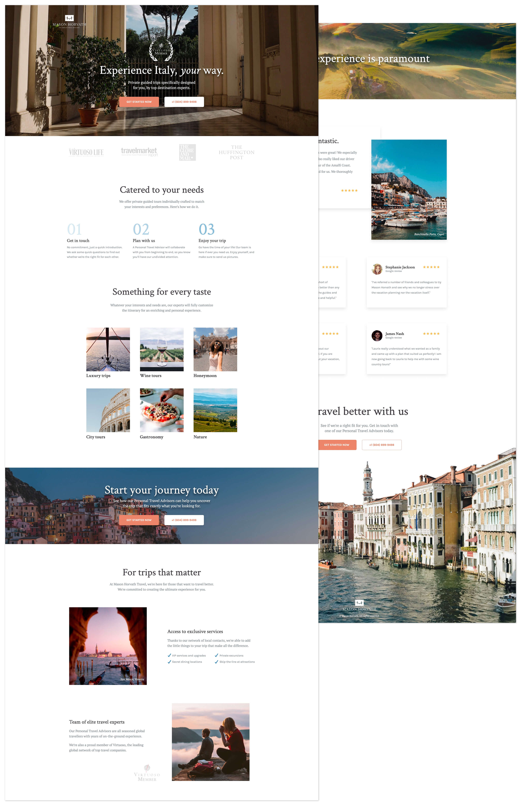
Task: Click the Mason Horvath copyright text in footer
Action: pyautogui.click(x=359, y=616)
